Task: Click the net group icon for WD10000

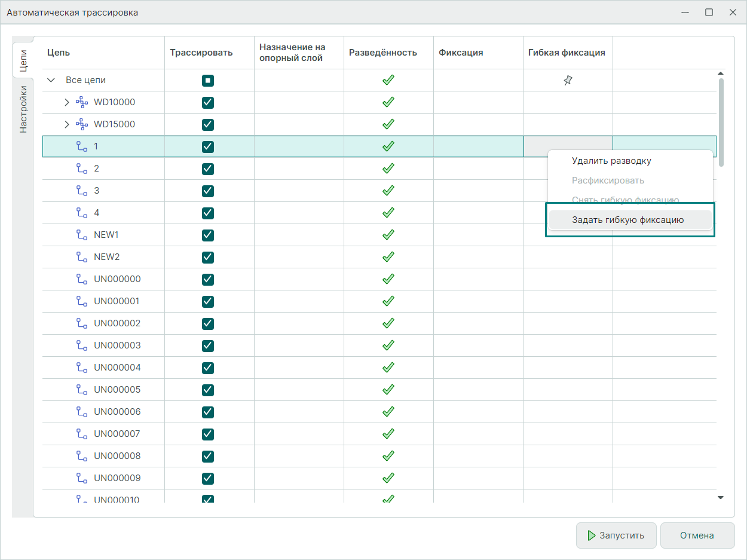Action: click(x=81, y=102)
